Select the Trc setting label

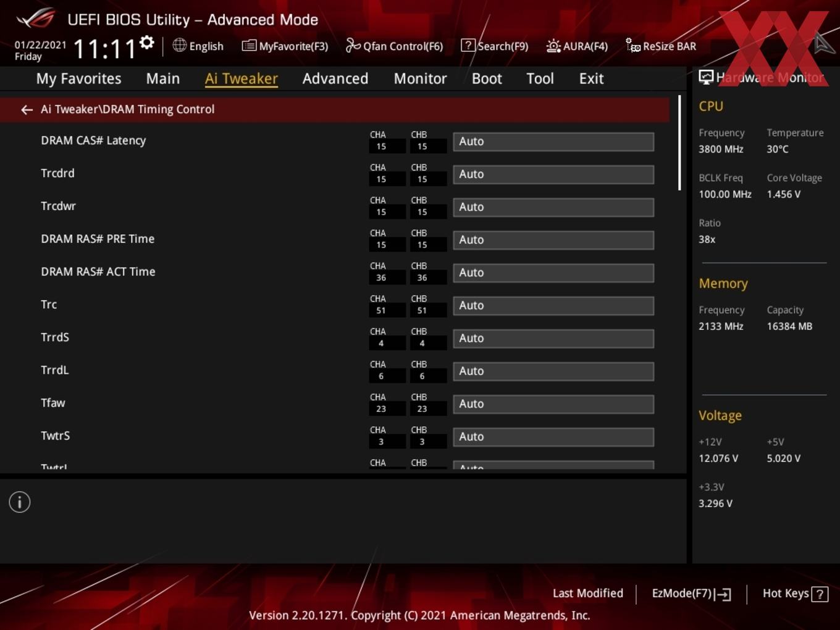pyautogui.click(x=49, y=304)
